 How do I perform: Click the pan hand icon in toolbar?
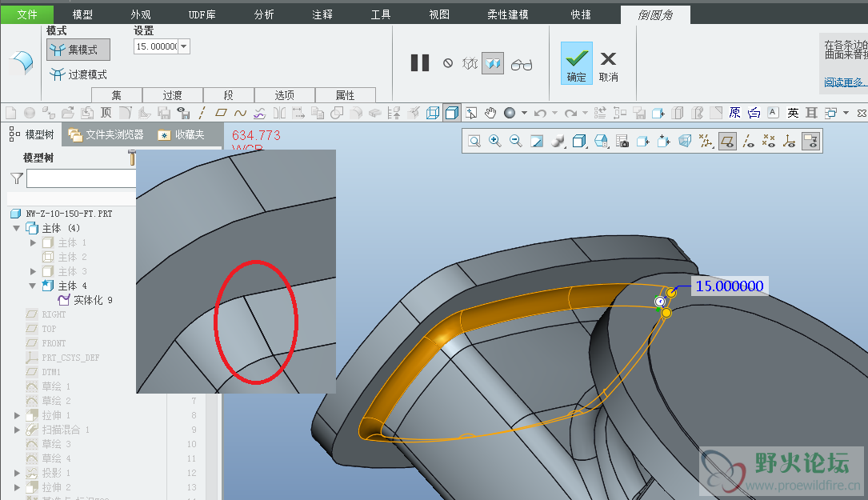click(x=490, y=113)
